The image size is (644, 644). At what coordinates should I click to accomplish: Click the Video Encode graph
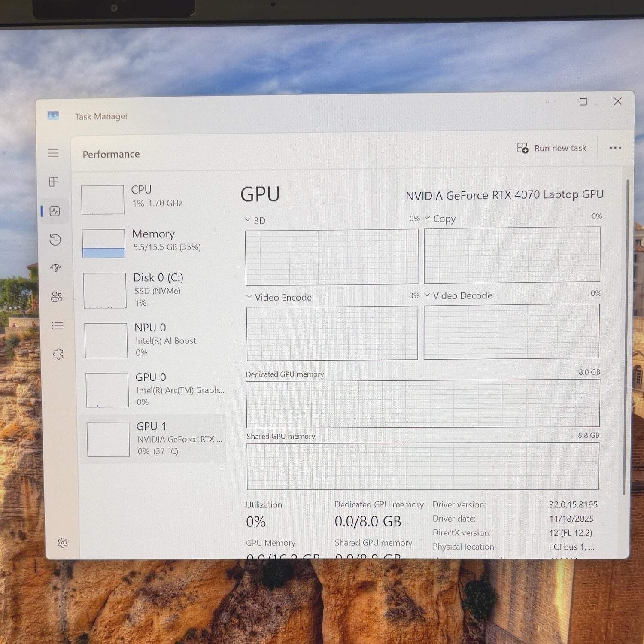click(332, 333)
